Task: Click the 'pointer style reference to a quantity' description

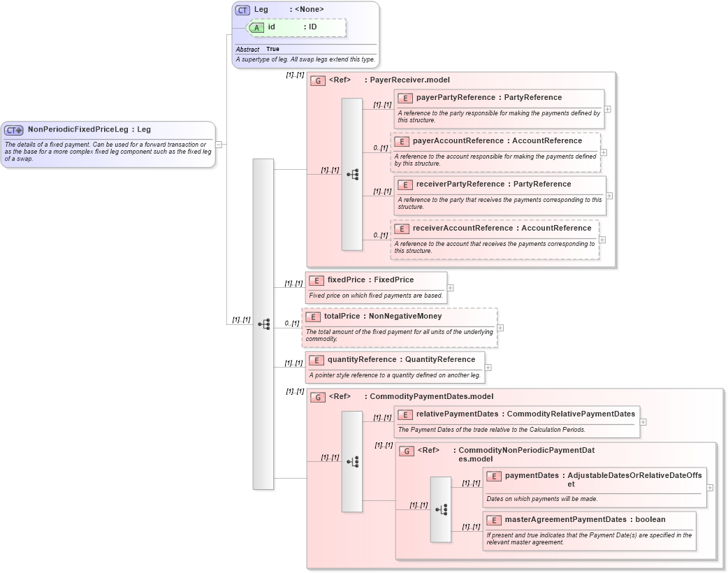Action: [395, 375]
